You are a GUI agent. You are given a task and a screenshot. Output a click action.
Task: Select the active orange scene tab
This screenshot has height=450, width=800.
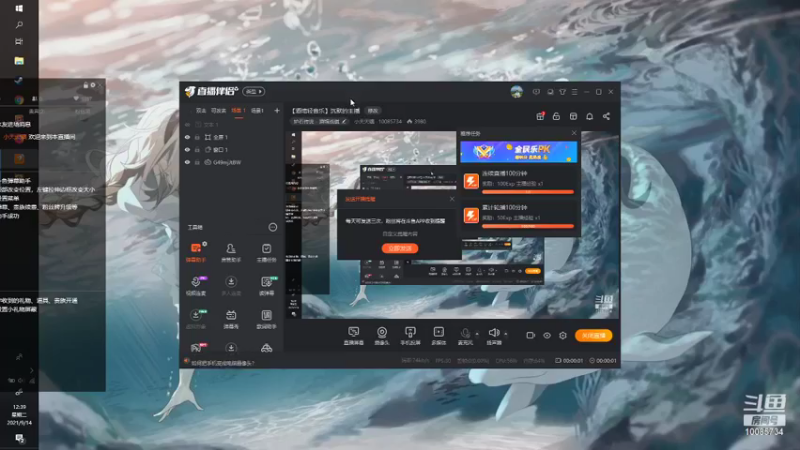point(238,111)
